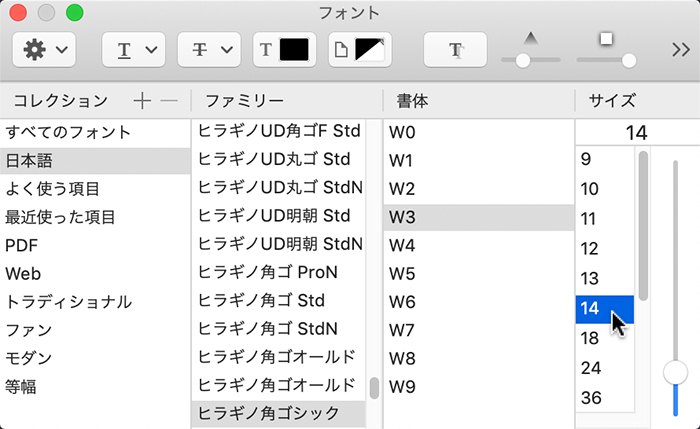The image size is (700, 429).
Task: Click the shadow blur slider knob
Action: click(x=628, y=60)
